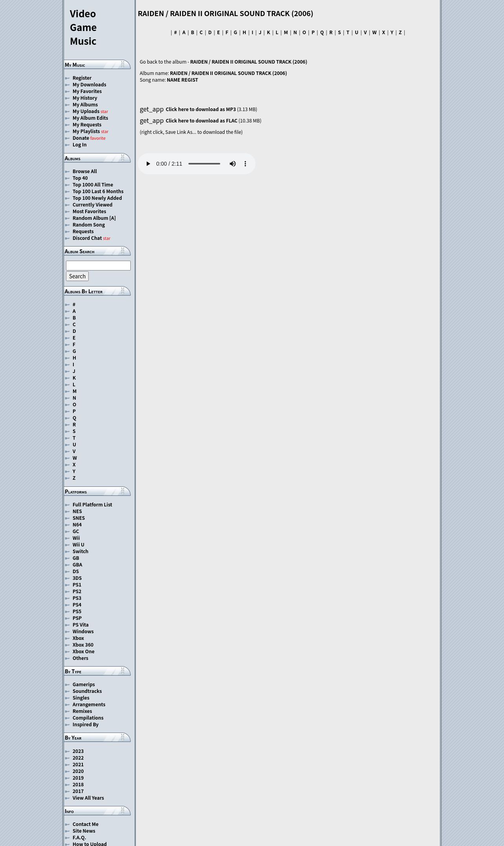This screenshot has width=504, height=846.
Task: Open My Playlists
Action: coord(86,132)
